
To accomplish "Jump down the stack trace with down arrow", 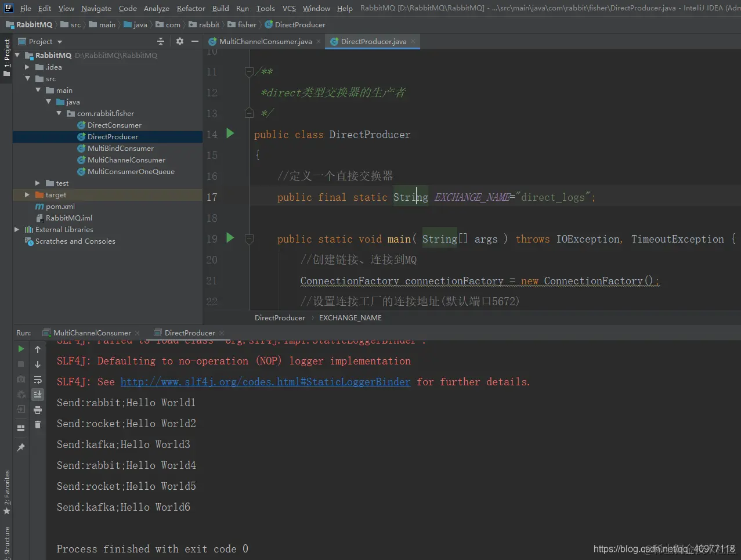I will (38, 364).
